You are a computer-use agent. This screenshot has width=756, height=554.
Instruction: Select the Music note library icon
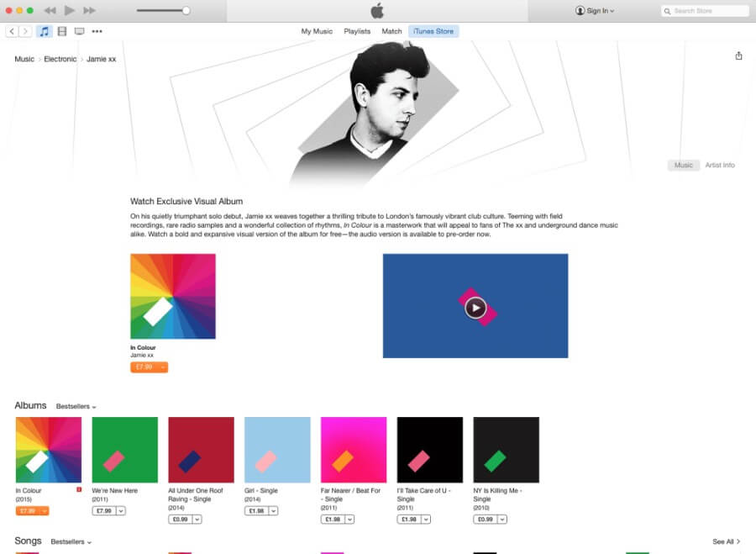44,31
